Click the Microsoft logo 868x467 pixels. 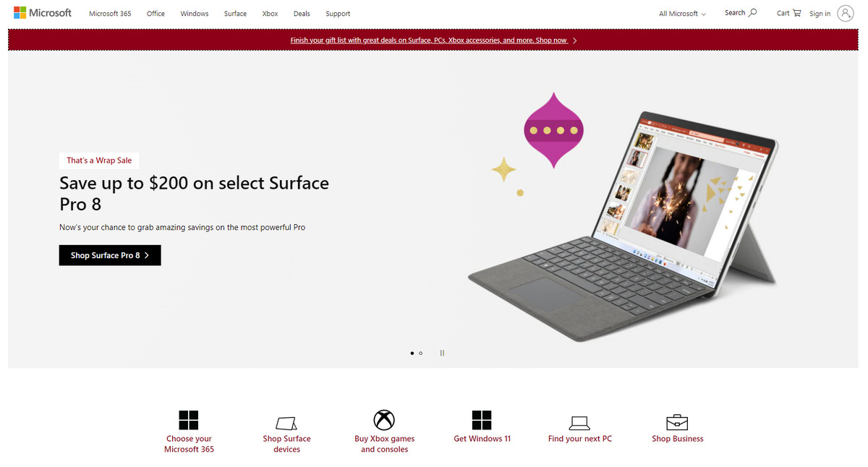tap(43, 13)
